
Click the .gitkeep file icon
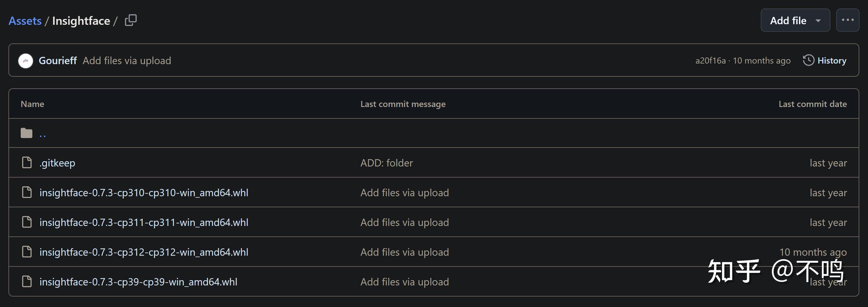pyautogui.click(x=27, y=162)
